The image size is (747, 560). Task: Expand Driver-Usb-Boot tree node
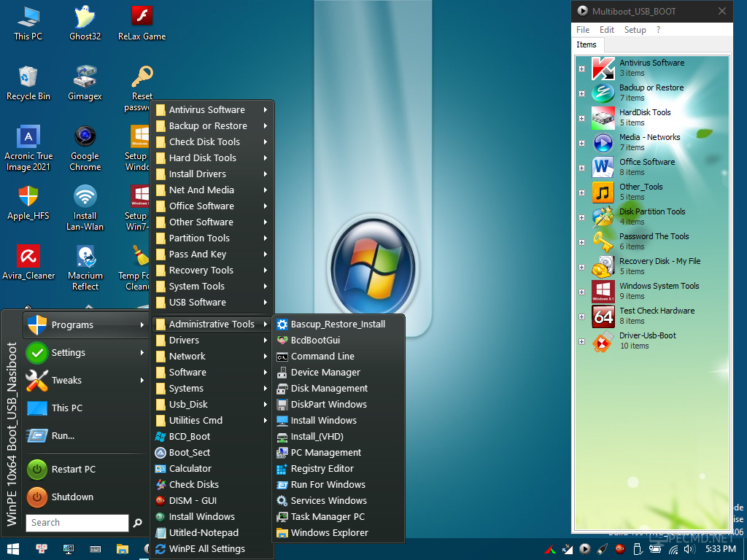(x=581, y=341)
